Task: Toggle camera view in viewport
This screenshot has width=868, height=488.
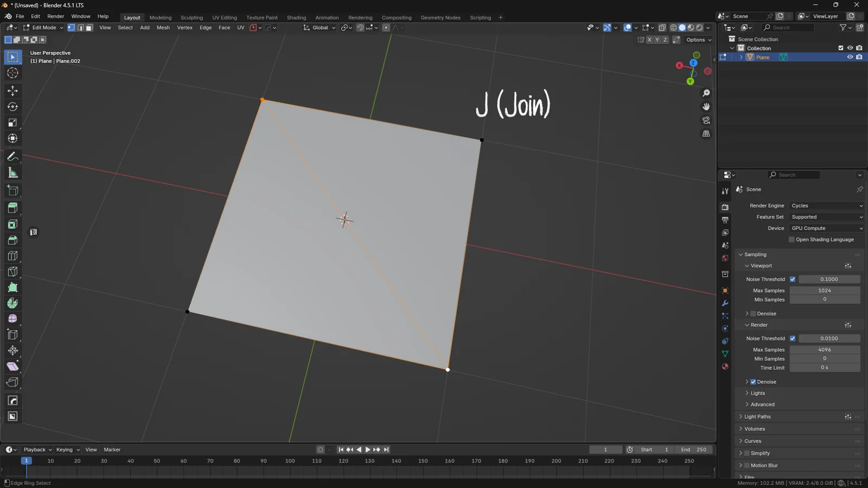Action: 706,120
